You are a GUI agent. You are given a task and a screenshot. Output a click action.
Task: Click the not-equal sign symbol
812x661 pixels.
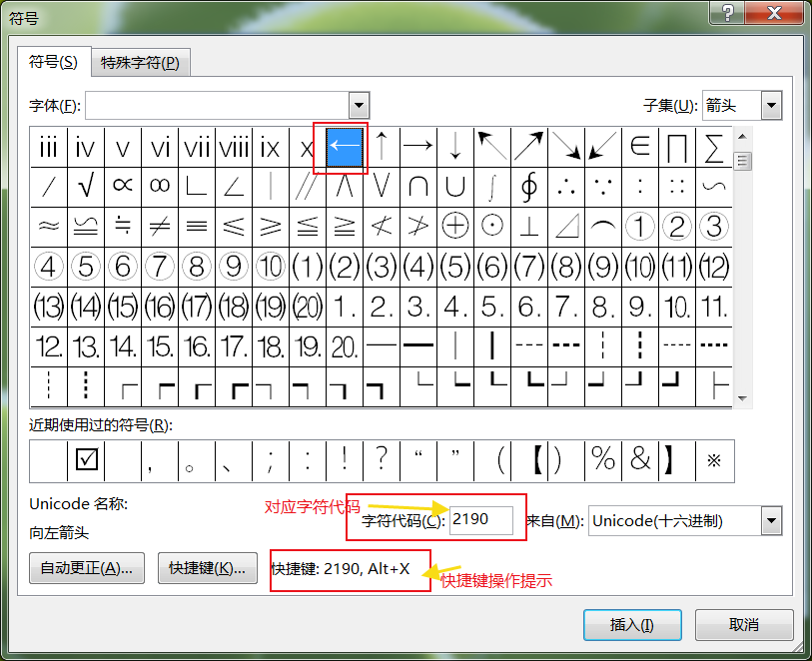pyautogui.click(x=159, y=226)
